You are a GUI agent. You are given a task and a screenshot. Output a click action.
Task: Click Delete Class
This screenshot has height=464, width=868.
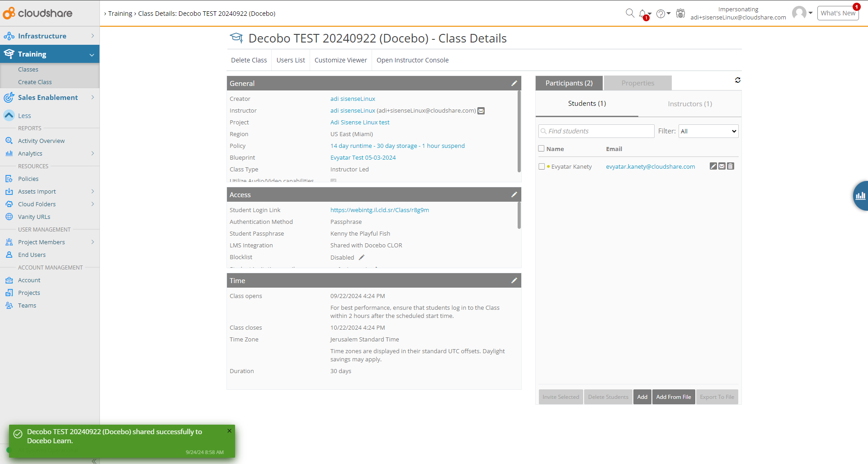click(x=249, y=60)
